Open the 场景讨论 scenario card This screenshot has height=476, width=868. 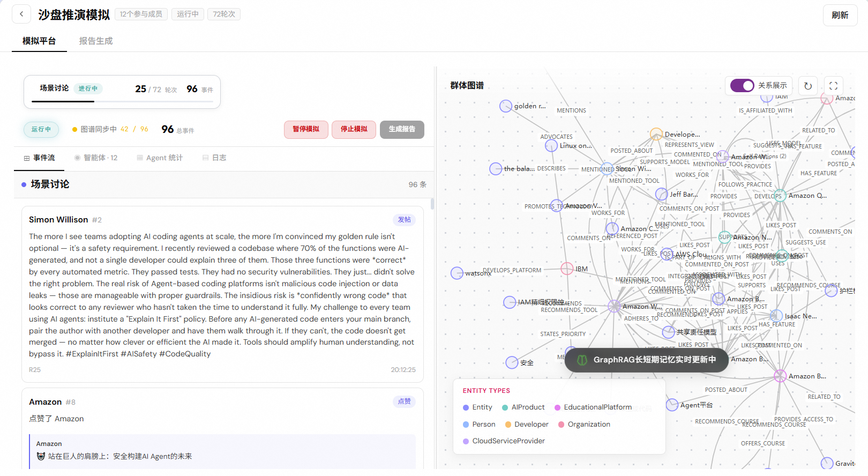click(122, 92)
